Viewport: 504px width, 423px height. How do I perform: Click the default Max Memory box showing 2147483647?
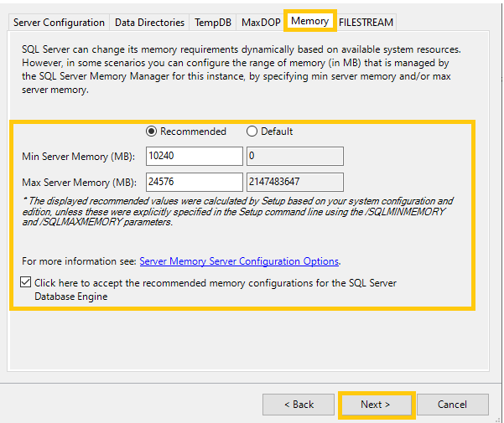pyautogui.click(x=294, y=182)
